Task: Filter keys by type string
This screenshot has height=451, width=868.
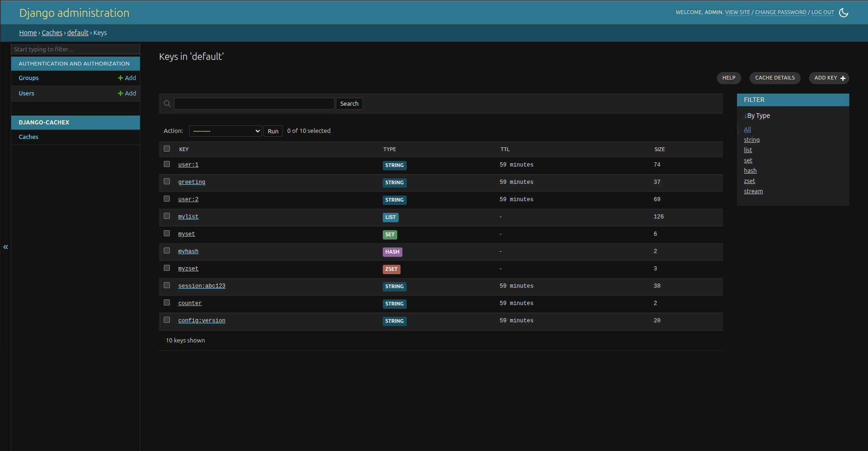Action: point(751,140)
